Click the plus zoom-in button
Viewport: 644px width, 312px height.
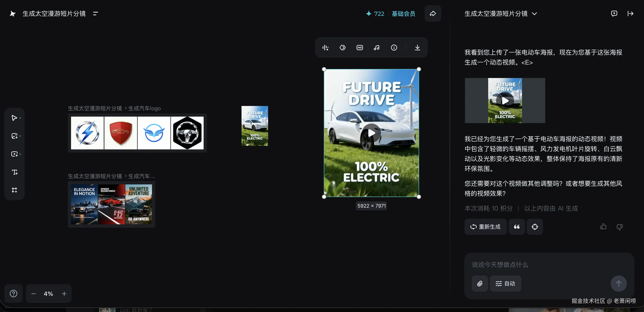[64, 294]
